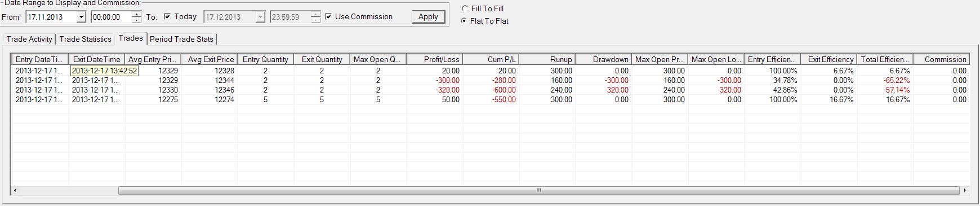Image resolution: width=980 pixels, height=206 pixels.
Task: Sort by Avg Exit Price column header
Action: 209,59
